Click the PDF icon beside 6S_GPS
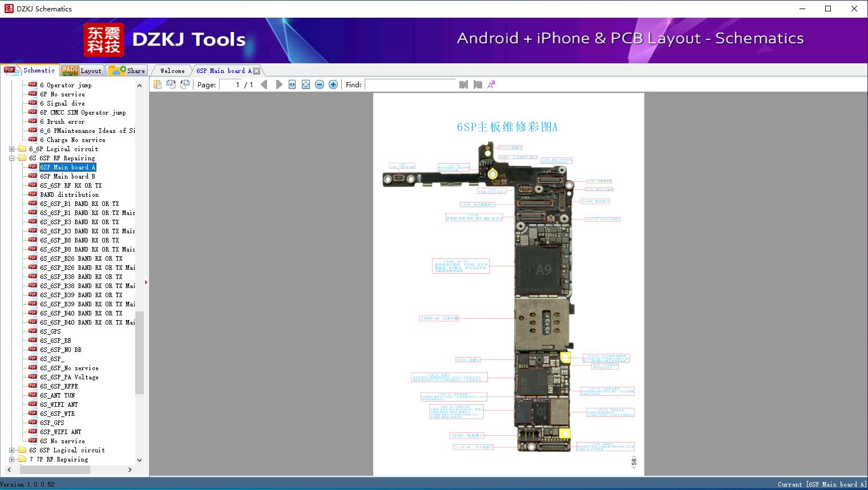Image resolution: width=868 pixels, height=490 pixels. [x=33, y=331]
